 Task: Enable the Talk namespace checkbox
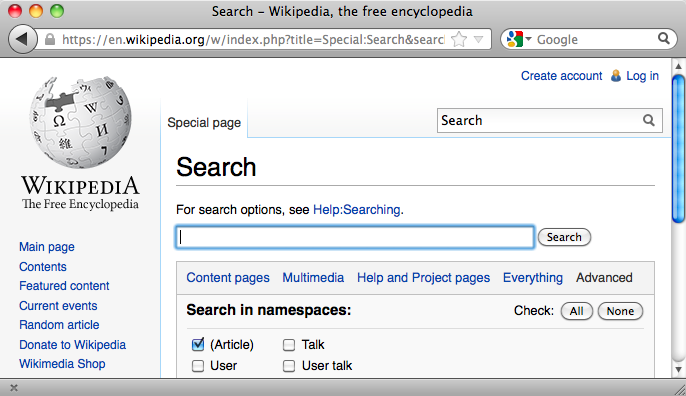click(289, 345)
